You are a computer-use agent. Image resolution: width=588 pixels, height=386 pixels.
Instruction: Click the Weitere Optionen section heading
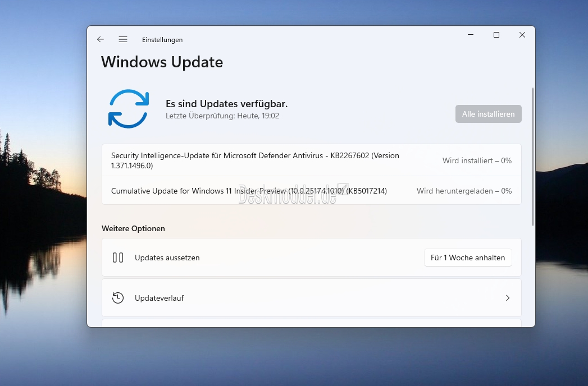point(133,228)
